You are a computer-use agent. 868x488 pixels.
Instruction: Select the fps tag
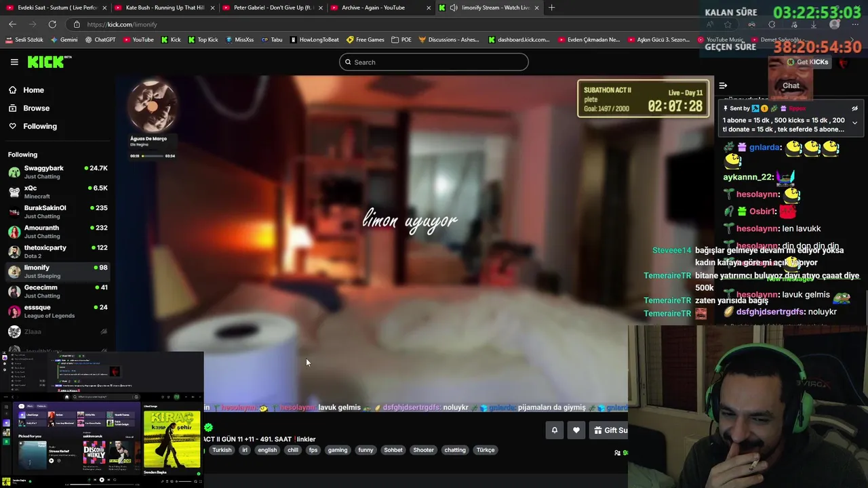(x=313, y=450)
